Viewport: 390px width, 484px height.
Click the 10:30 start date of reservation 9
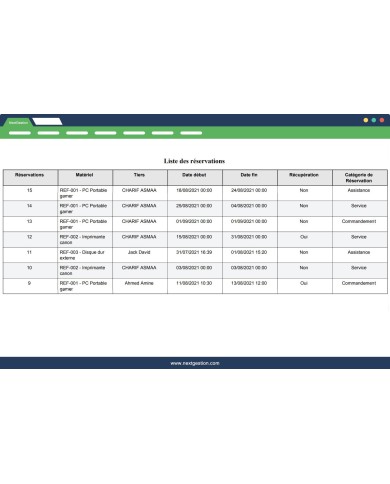coord(194,283)
